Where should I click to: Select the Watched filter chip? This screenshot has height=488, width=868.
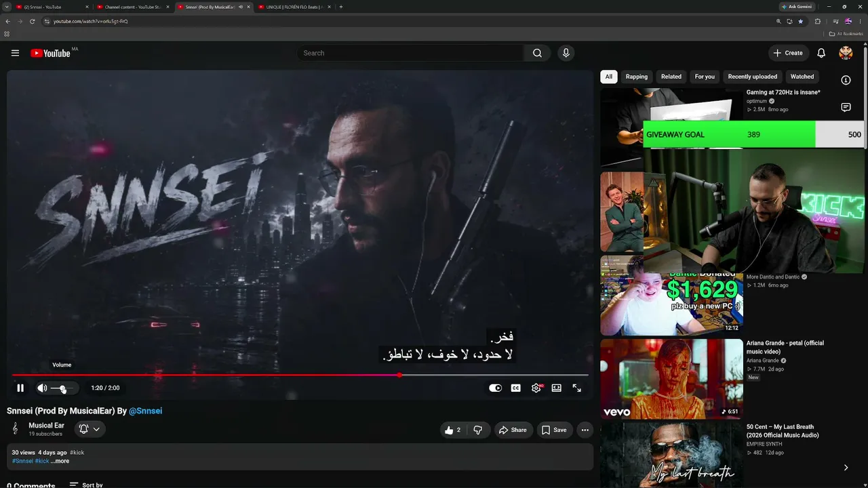[802, 77]
